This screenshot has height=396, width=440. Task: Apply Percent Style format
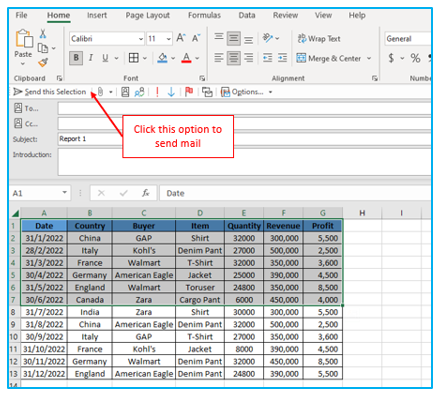415,58
